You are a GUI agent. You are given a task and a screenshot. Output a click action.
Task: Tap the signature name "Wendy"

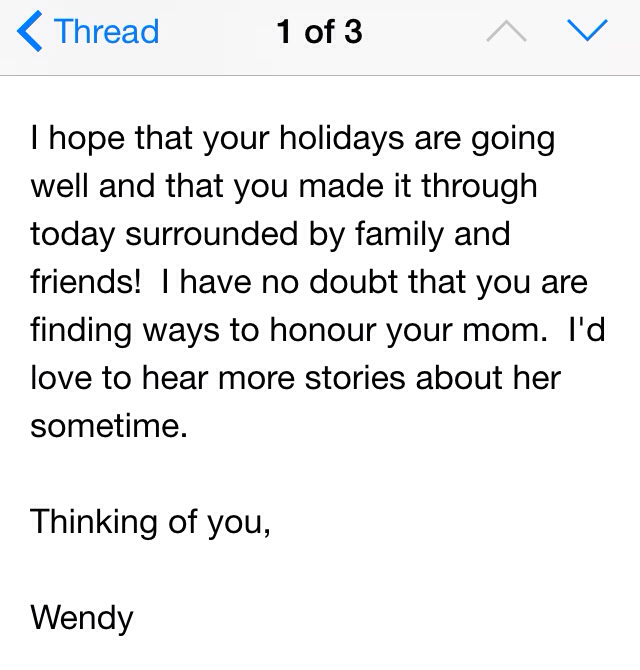81,617
